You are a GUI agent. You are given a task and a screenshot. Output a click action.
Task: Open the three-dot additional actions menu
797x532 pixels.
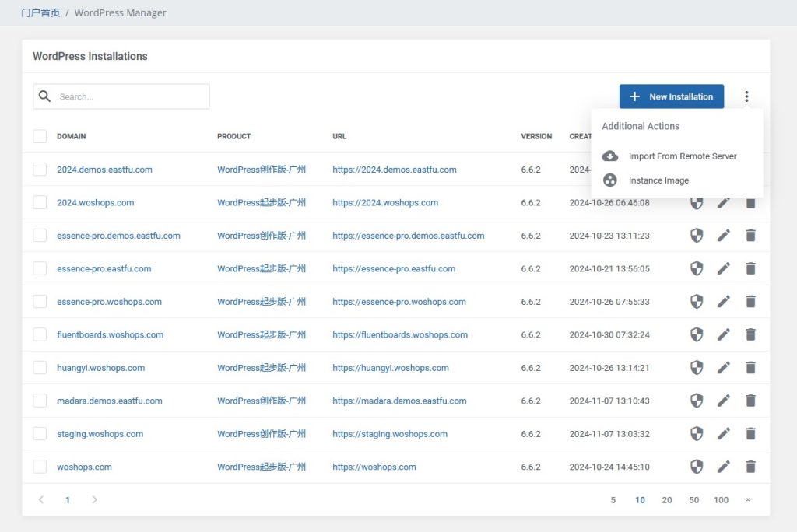746,96
